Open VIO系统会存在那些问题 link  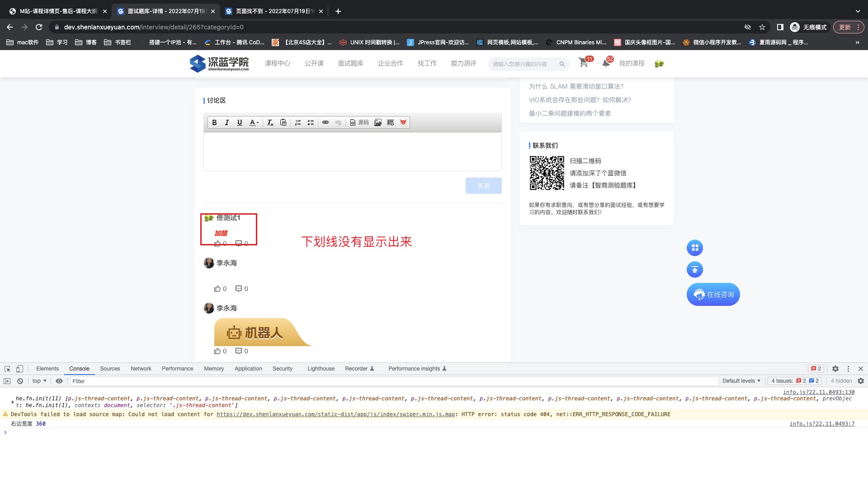click(x=580, y=100)
